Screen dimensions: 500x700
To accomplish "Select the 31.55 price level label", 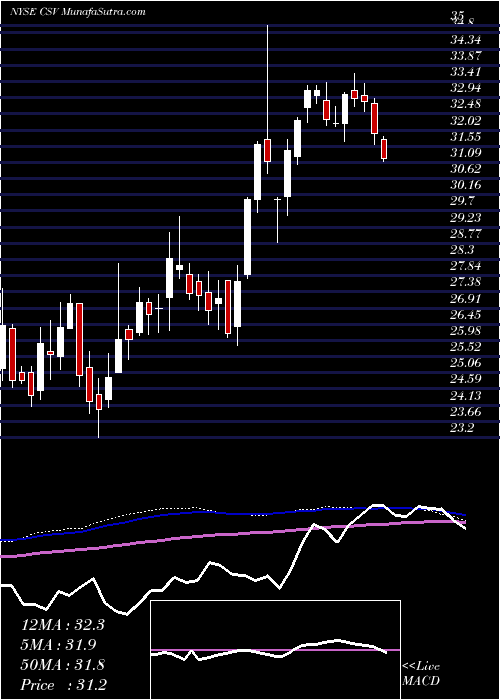I will click(465, 137).
